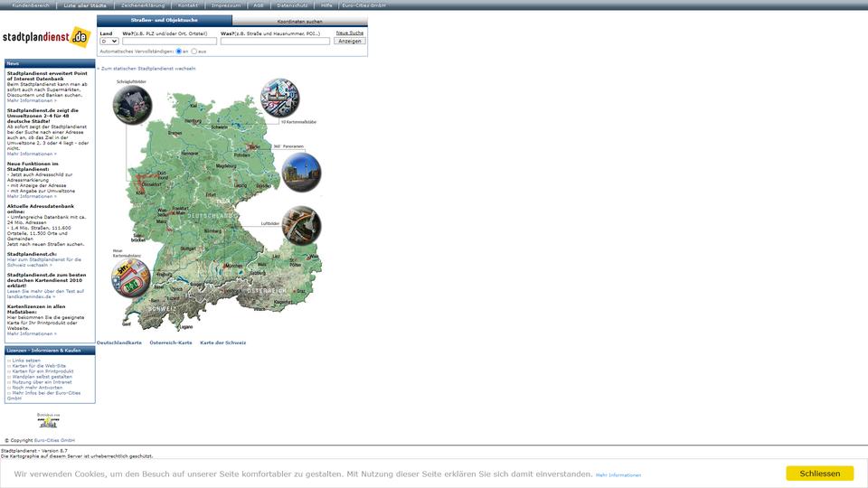The width and height of the screenshot is (868, 488).
Task: Open Mehr Informationen under Umweltzonen news
Action: point(32,154)
